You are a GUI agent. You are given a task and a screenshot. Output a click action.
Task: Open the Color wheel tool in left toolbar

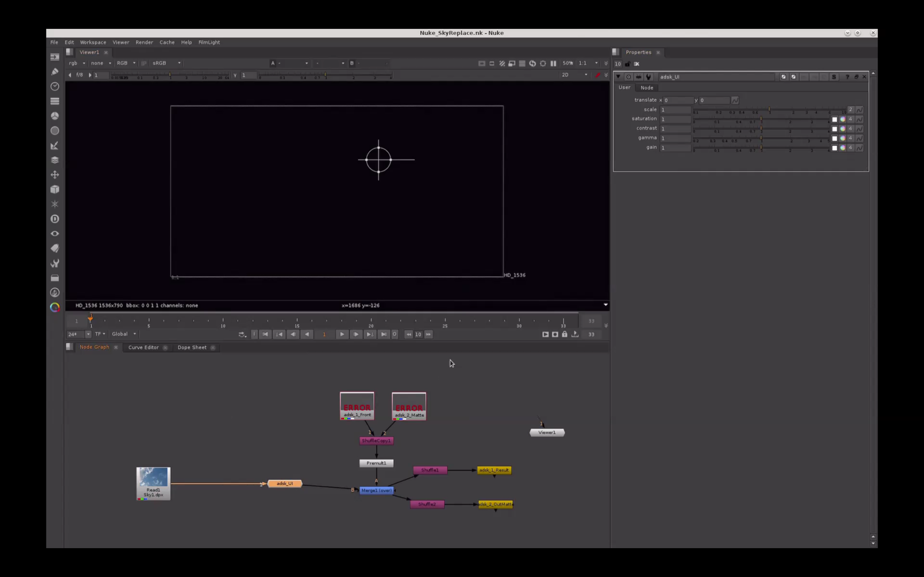[55, 308]
